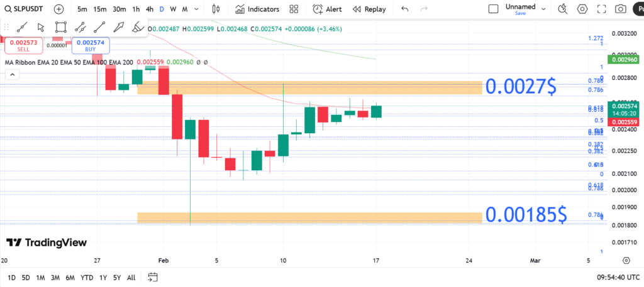Open the layout templates grid icon
The width and height of the screenshot is (644, 287).
click(294, 9)
